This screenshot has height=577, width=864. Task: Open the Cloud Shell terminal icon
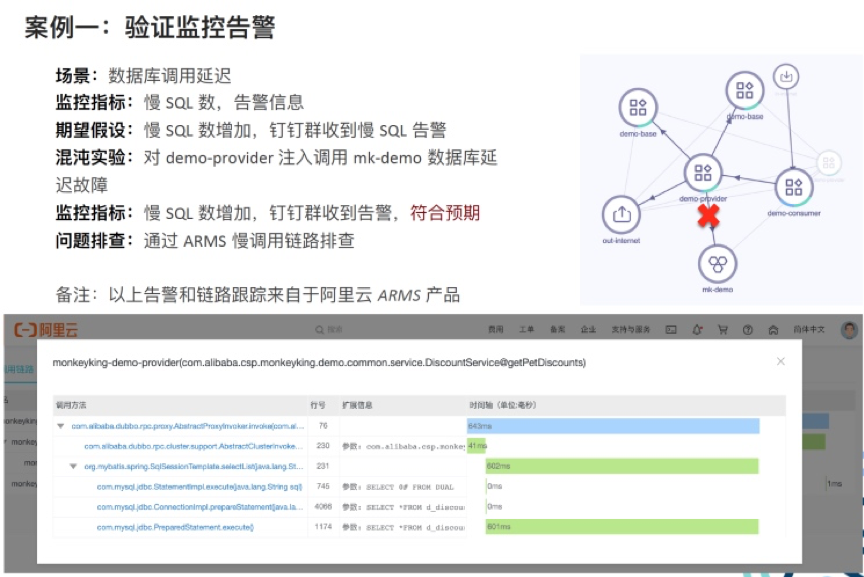click(x=671, y=330)
